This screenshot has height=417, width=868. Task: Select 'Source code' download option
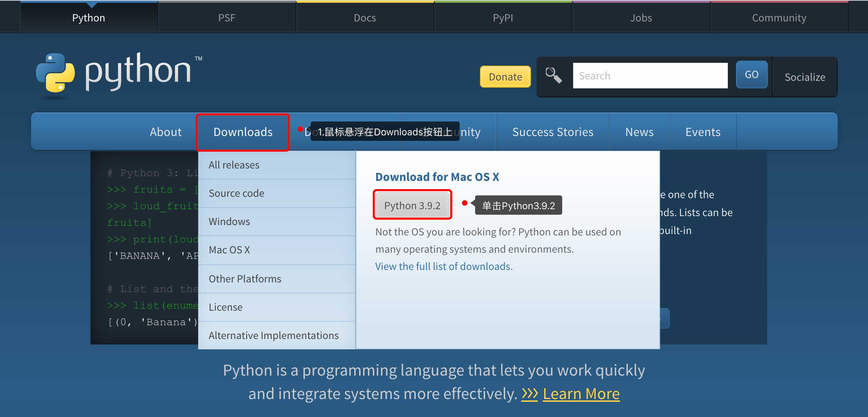click(x=236, y=193)
